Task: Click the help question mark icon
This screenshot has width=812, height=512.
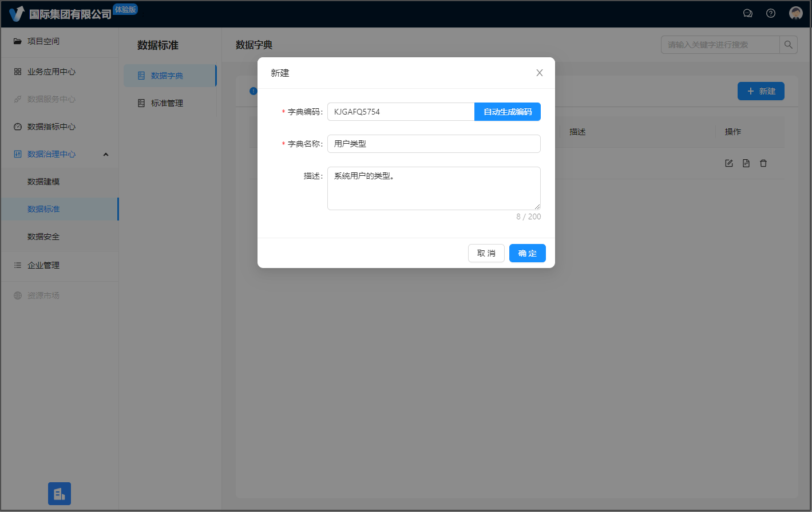Action: point(771,13)
